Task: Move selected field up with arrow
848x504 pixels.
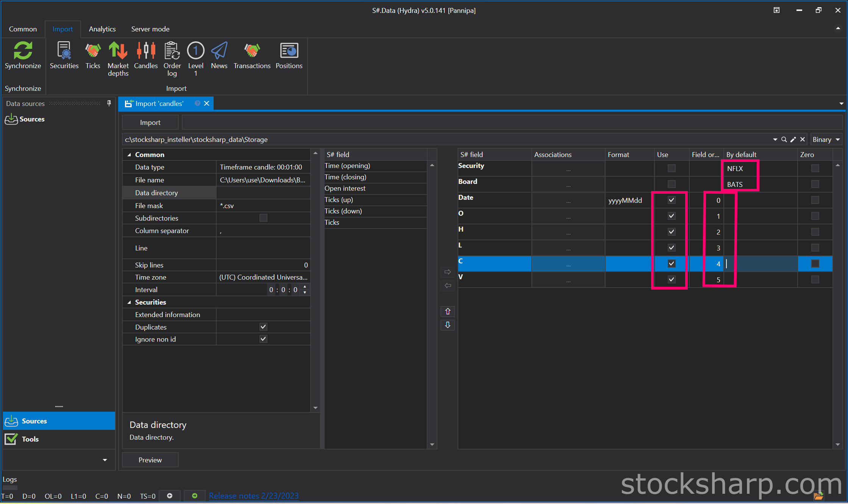Action: pos(448,311)
